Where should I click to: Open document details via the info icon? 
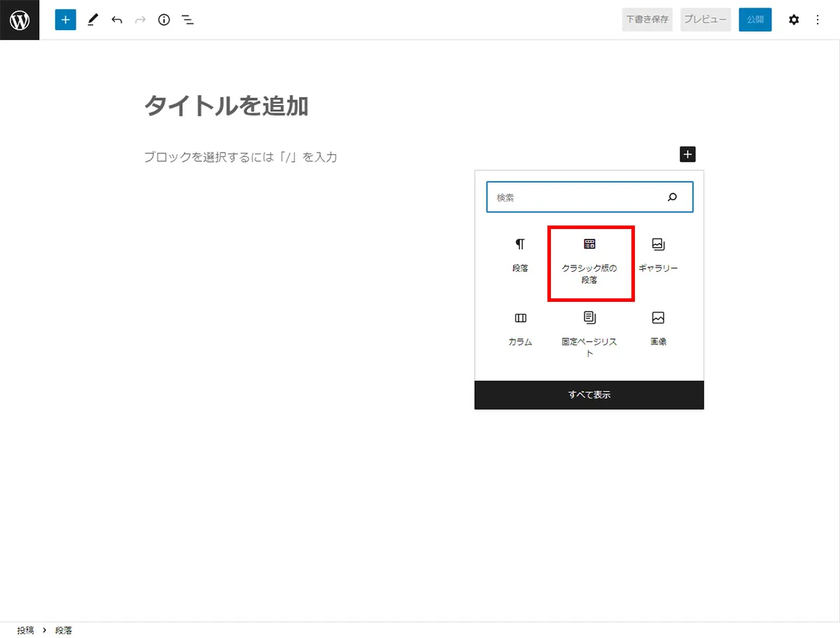pos(164,20)
